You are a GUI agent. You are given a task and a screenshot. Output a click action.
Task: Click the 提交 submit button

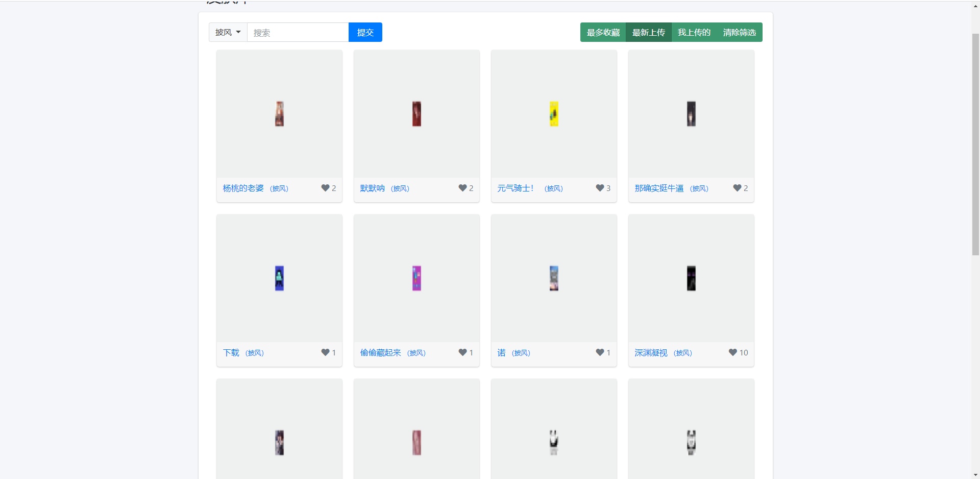tap(365, 32)
